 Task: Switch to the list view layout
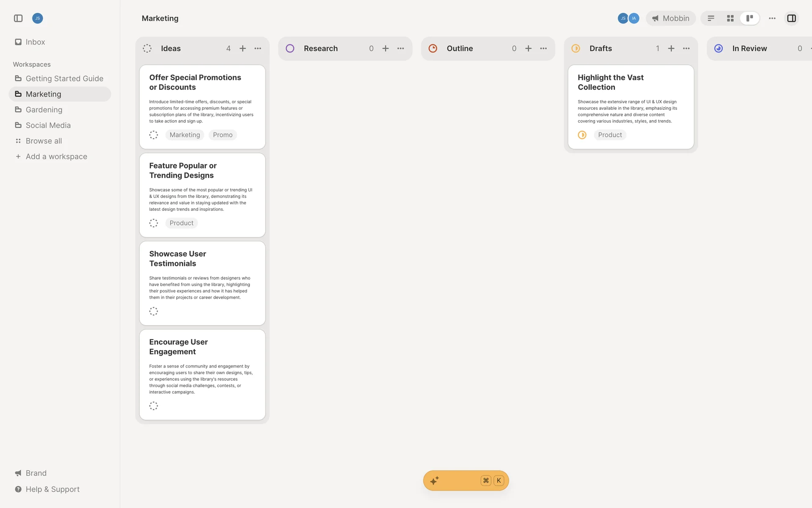pyautogui.click(x=711, y=18)
